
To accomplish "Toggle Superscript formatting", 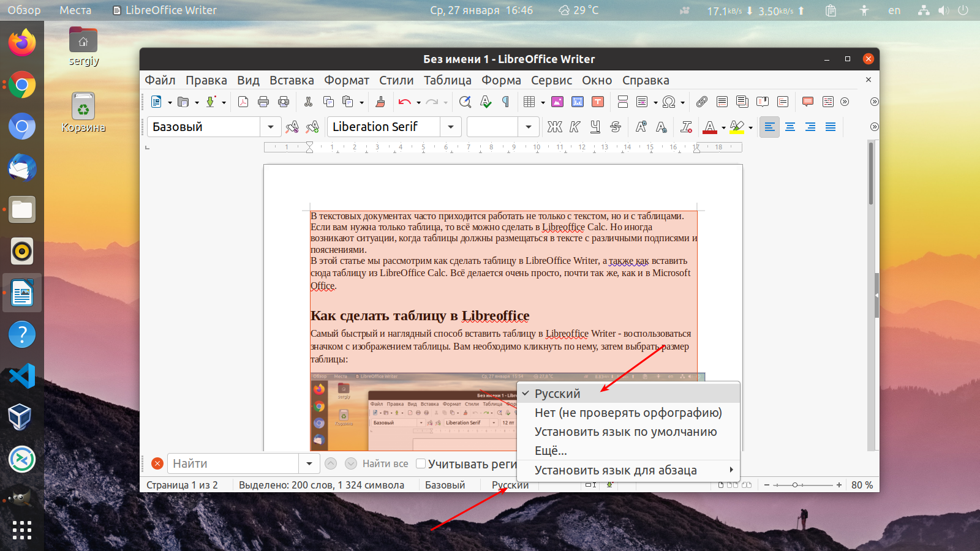I will point(641,127).
